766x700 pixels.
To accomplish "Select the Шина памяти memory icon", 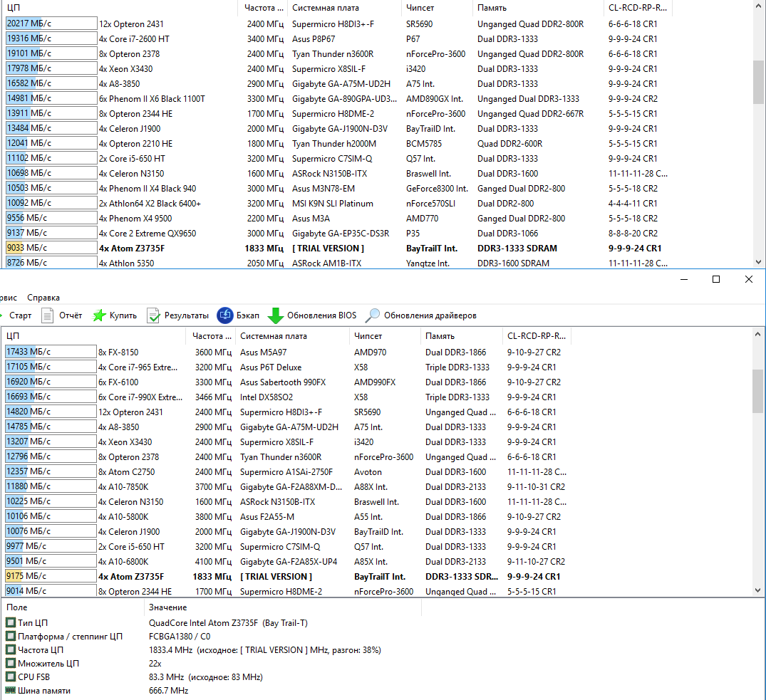I will click(x=10, y=690).
